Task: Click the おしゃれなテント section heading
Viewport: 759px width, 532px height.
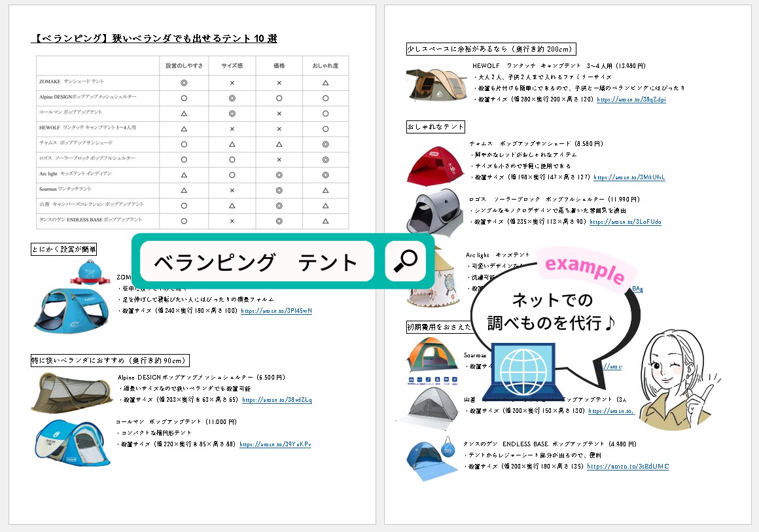Action: click(x=436, y=127)
